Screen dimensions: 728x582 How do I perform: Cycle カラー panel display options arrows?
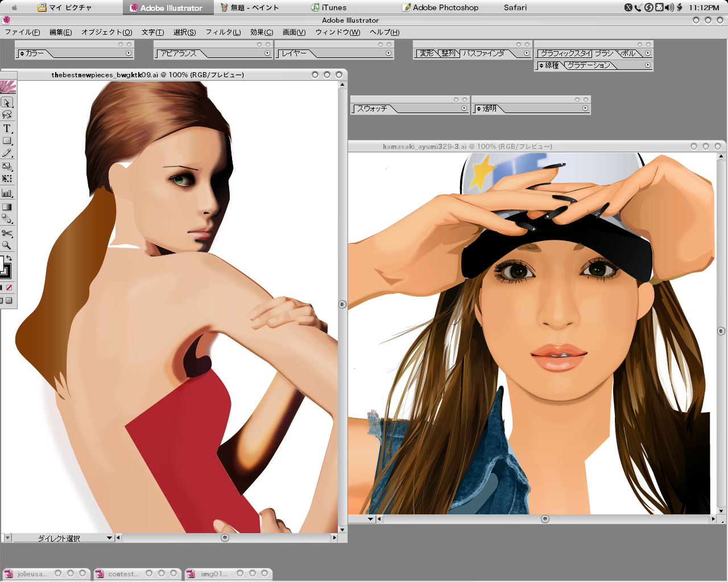[x=22, y=53]
